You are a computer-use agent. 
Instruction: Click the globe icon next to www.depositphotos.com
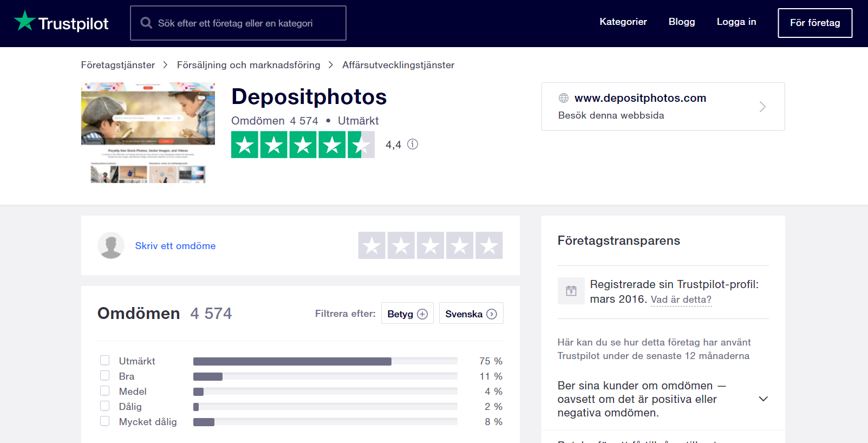(x=564, y=98)
